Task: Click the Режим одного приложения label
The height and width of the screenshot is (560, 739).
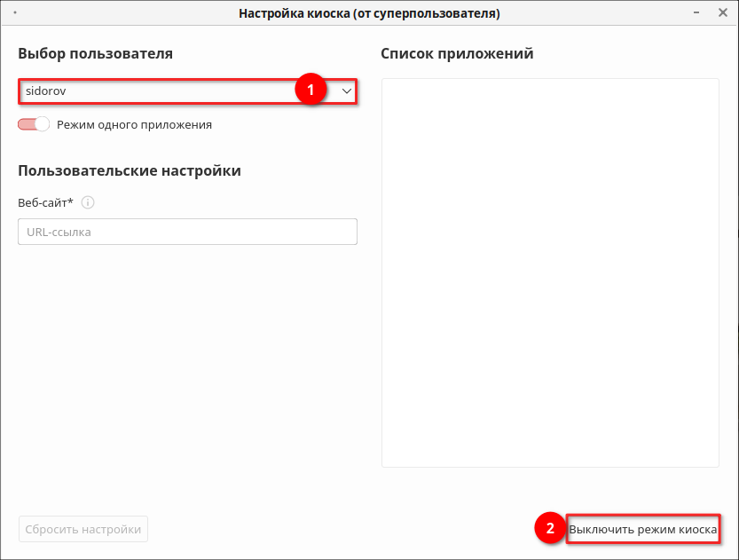Action: point(134,124)
